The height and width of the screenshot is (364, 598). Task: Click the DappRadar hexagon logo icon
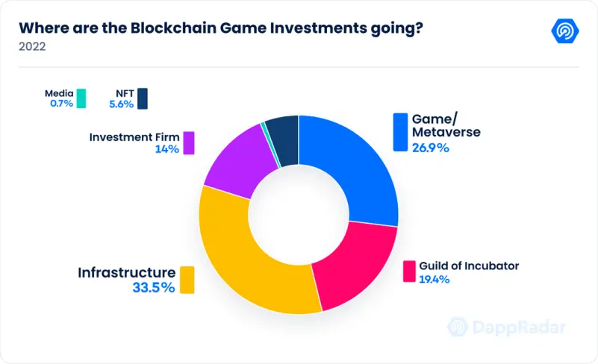pyautogui.click(x=565, y=31)
